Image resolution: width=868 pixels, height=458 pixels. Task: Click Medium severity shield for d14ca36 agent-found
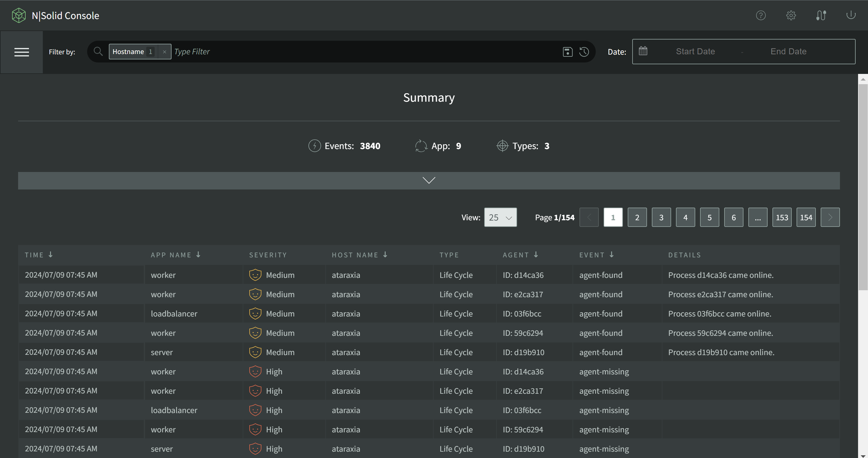255,275
